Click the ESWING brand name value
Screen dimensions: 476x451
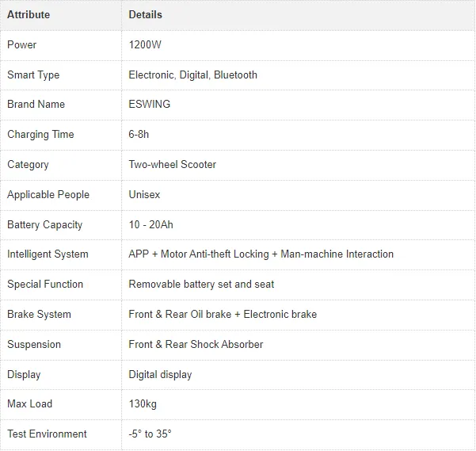[150, 104]
